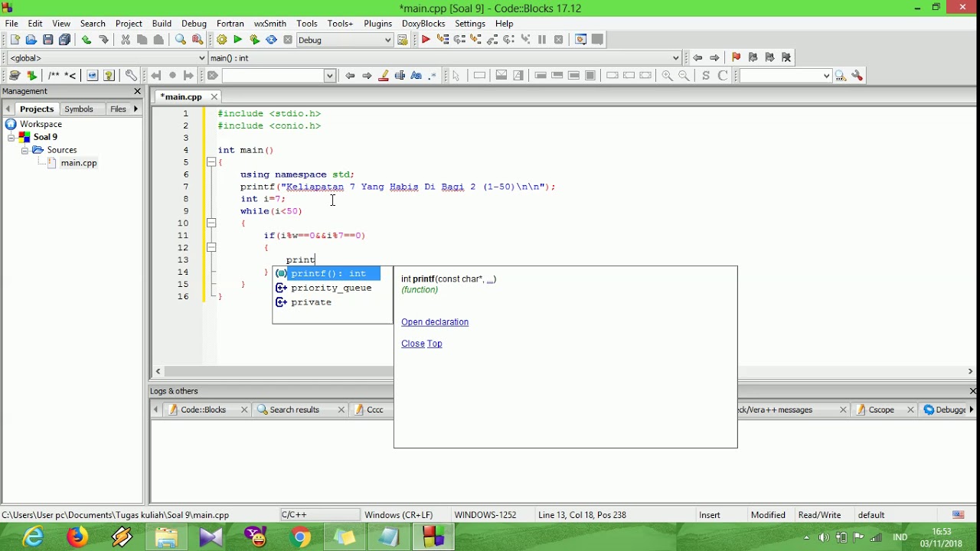980x551 pixels.
Task: Open the Plugins menu
Action: pyautogui.click(x=377, y=24)
